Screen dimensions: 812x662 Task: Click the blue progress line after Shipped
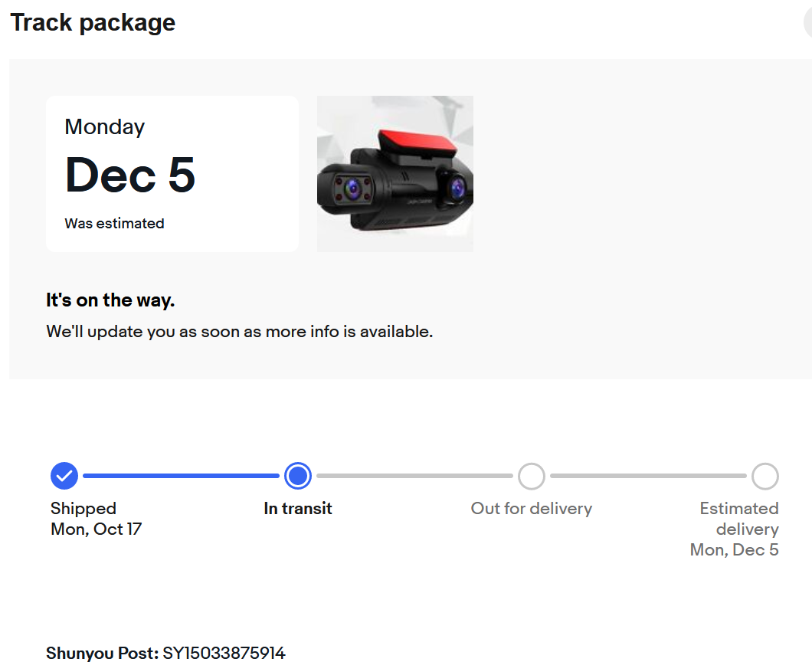(181, 476)
